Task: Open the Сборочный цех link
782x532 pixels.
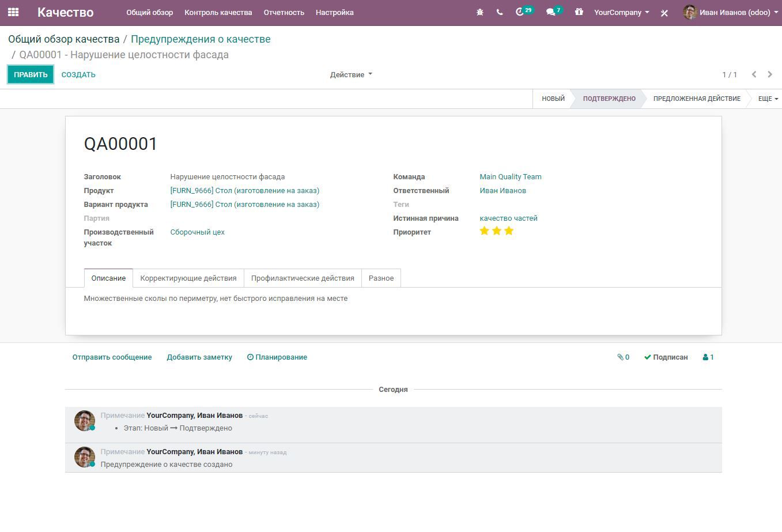Action: point(197,232)
